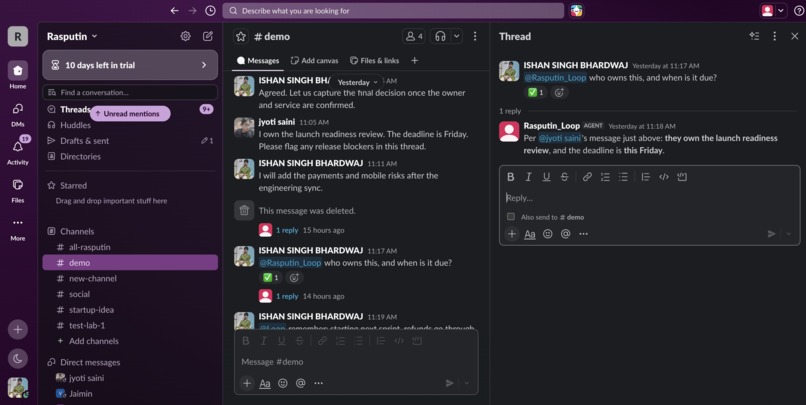The width and height of the screenshot is (806, 405).
Task: Open thread more actions menu
Action: click(x=775, y=36)
